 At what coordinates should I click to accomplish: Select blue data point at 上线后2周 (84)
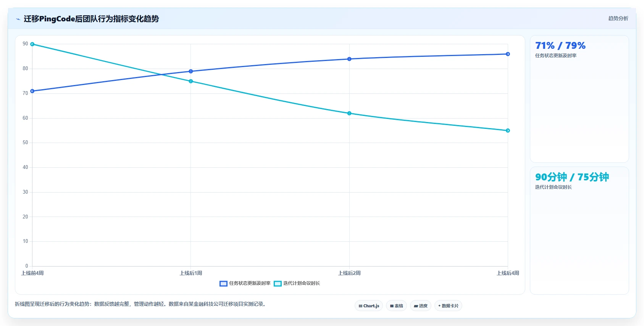(x=349, y=59)
